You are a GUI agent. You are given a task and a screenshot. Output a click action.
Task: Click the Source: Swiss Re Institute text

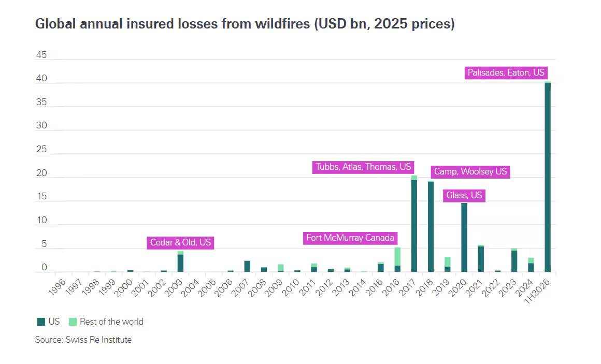83,340
